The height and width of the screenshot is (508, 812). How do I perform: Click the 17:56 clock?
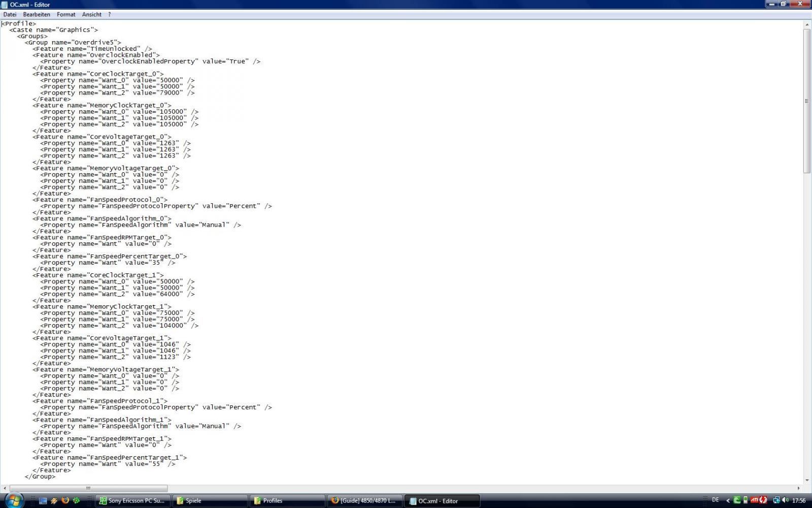point(799,500)
